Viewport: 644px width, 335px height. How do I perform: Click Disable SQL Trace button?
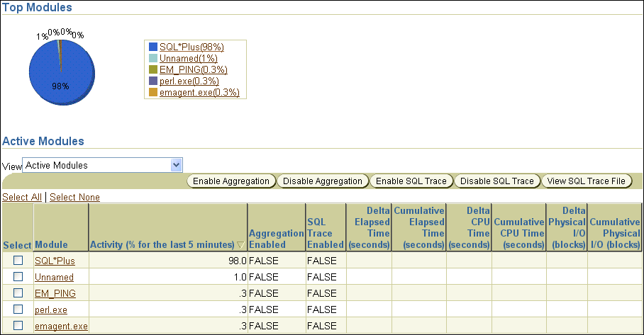tap(496, 181)
